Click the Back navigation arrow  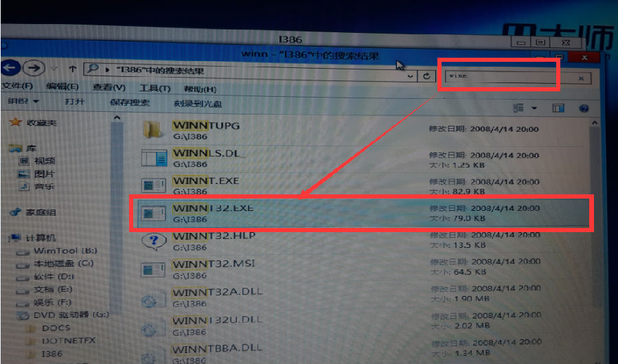pos(10,68)
